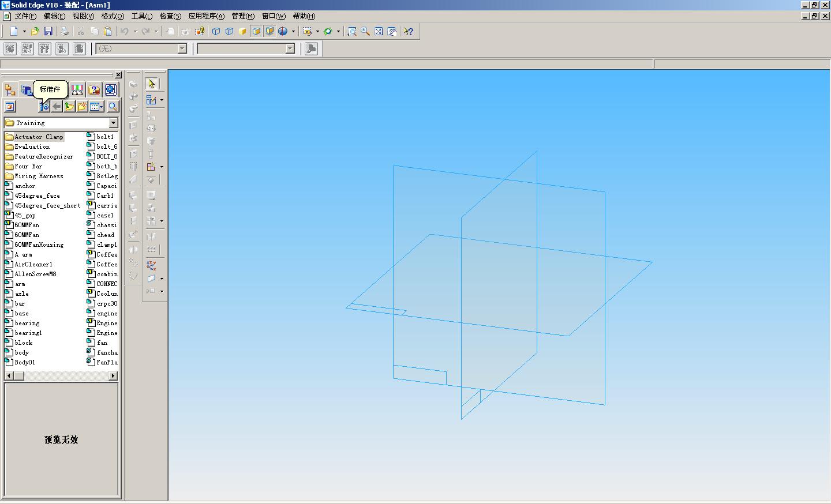This screenshot has width=831, height=504.
Task: Click the Zoom Area magnifier icon
Action: 352,31
